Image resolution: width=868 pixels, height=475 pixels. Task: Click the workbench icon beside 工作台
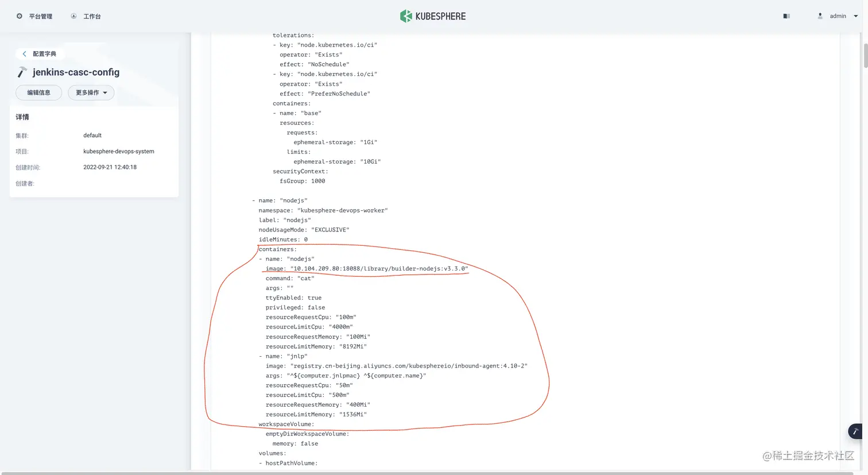(73, 16)
